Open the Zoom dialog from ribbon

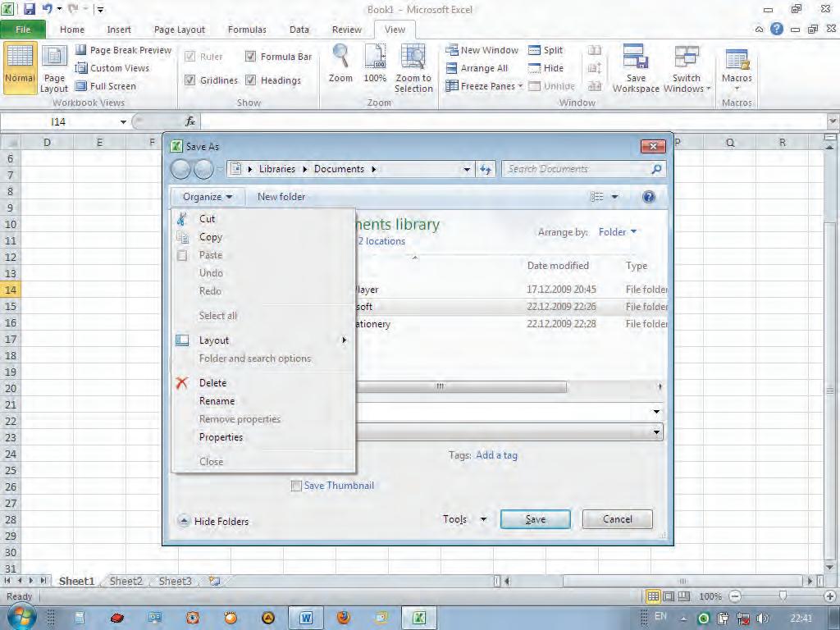[340, 64]
